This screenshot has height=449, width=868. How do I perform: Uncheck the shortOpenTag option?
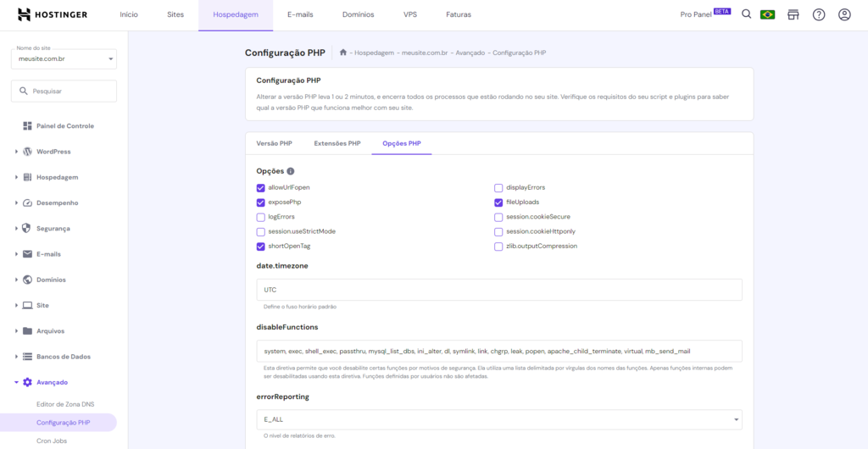point(261,247)
